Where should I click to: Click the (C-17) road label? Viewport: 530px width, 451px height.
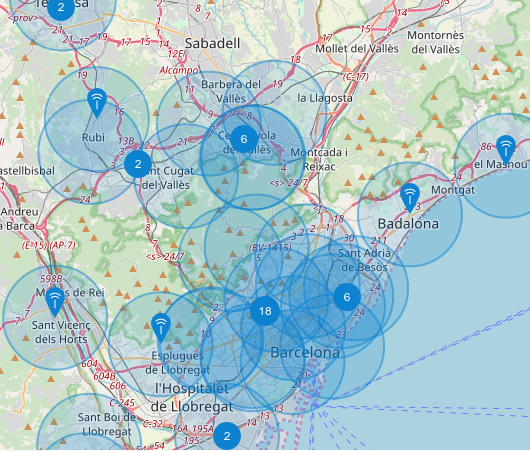tap(355, 77)
